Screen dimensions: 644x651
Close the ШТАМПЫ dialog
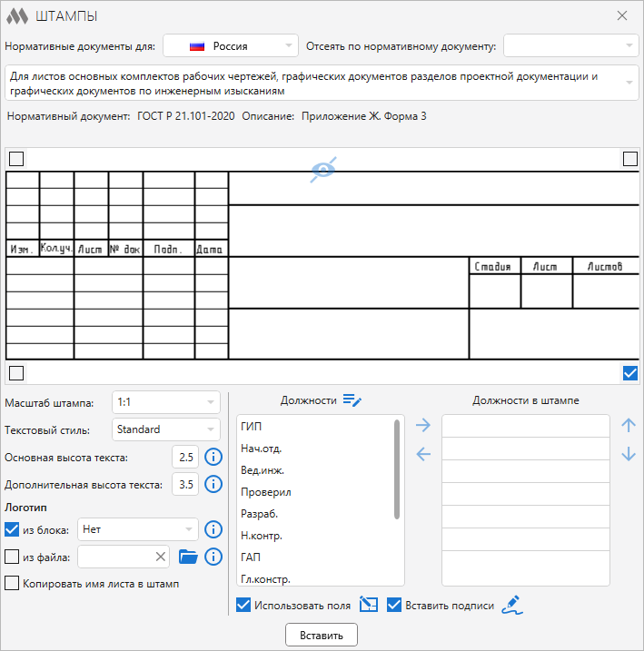click(622, 15)
